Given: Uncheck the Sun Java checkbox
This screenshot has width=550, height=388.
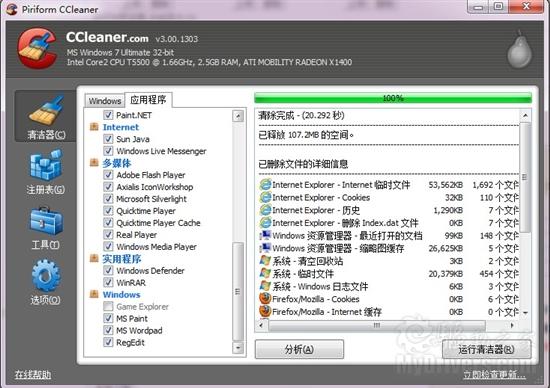Looking at the screenshot, I should 108,139.
